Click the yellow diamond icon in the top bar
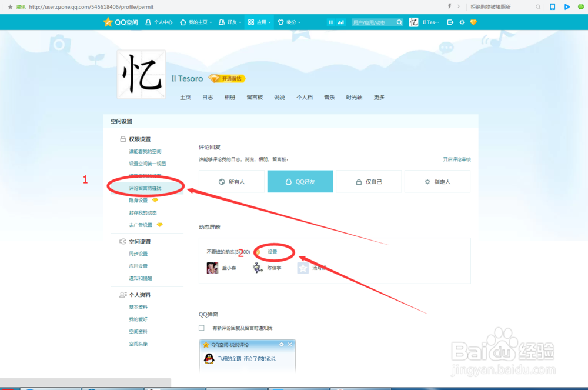The width and height of the screenshot is (588, 390). pos(473,22)
